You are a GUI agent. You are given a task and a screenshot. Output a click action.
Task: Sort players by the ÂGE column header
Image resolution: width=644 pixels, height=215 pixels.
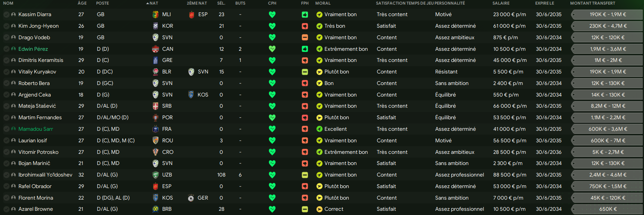82,3
